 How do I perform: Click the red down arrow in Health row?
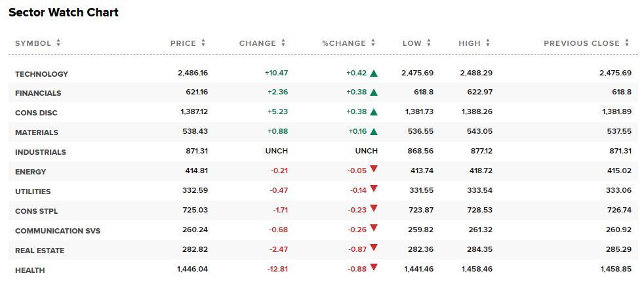pyautogui.click(x=374, y=268)
